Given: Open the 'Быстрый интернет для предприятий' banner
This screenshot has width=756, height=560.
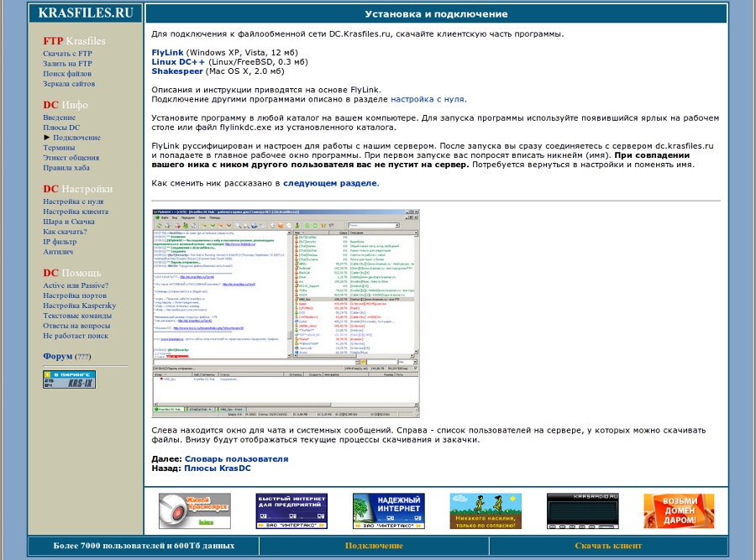Looking at the screenshot, I should point(291,510).
